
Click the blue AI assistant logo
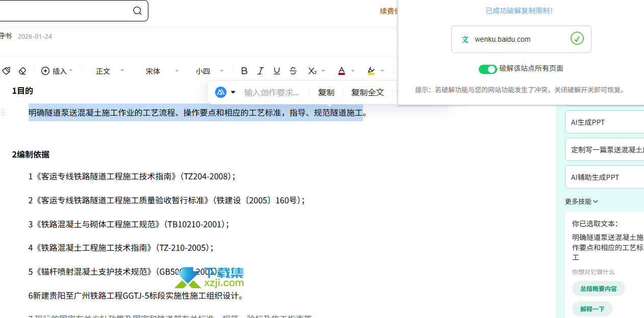(221, 92)
